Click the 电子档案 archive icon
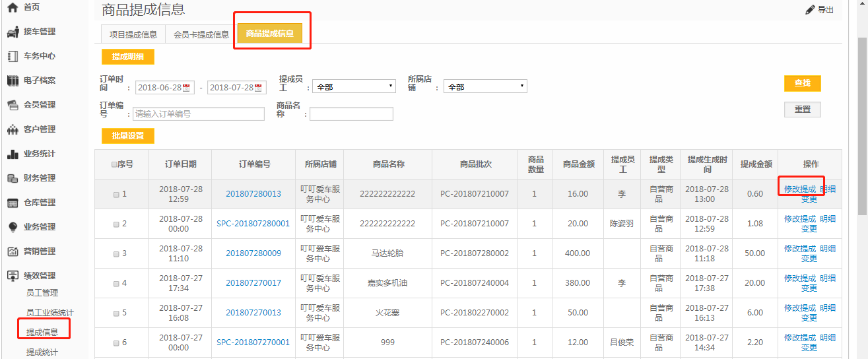The width and height of the screenshot is (868, 359). 12,81
